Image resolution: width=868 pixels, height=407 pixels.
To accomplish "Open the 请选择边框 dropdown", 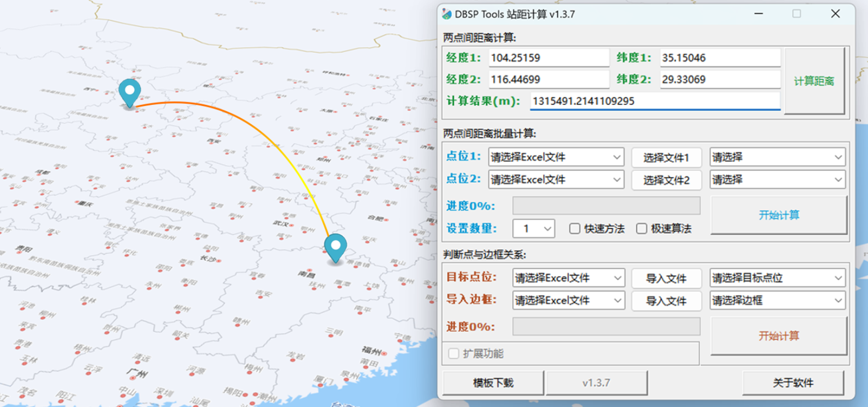I will 777,300.
